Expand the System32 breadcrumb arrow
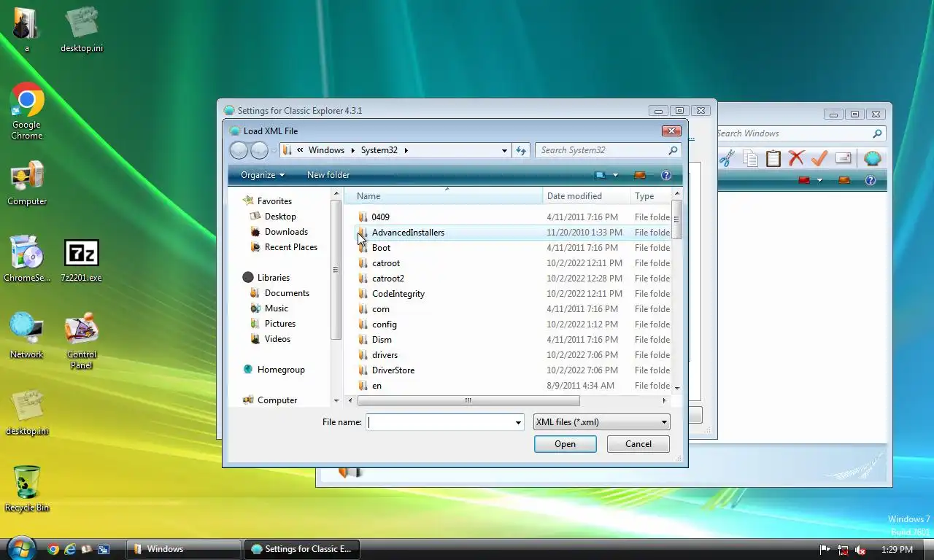The image size is (934, 560). 406,150
